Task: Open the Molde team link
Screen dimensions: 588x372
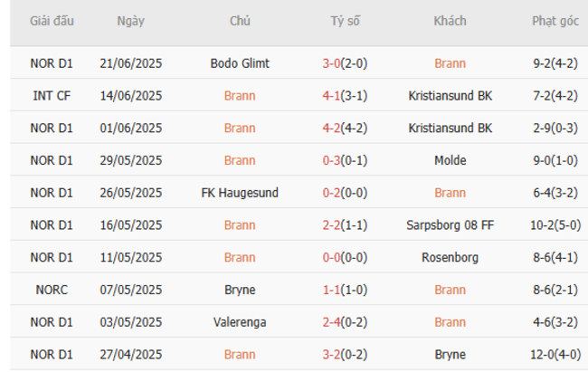Action: [x=450, y=160]
